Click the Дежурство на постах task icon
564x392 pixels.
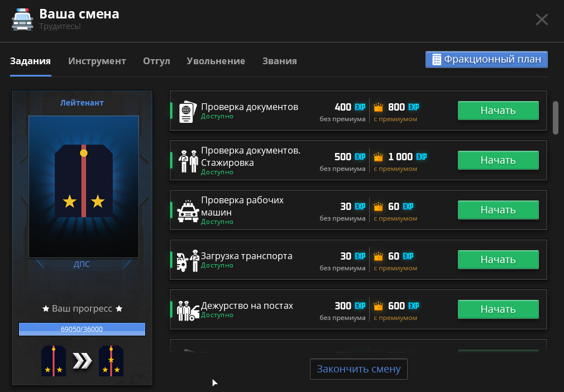pyautogui.click(x=188, y=310)
